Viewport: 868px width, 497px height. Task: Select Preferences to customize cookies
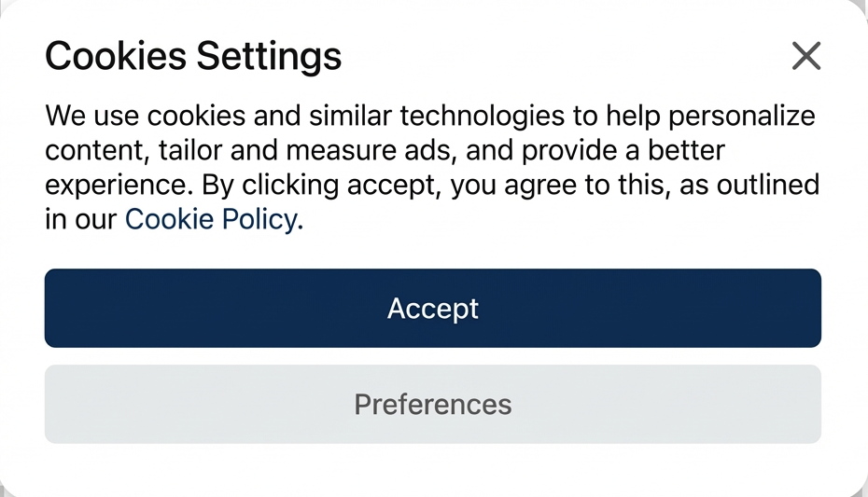(x=433, y=404)
